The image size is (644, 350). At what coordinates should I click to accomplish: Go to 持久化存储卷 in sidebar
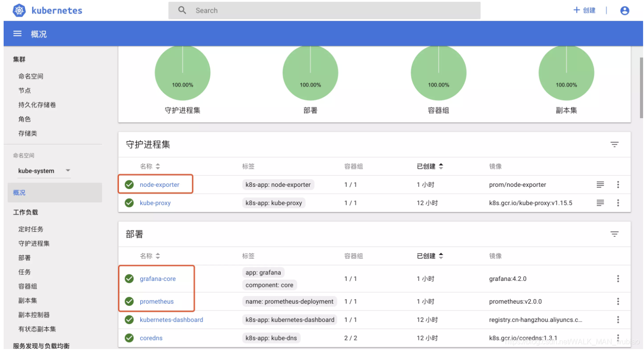tap(37, 105)
